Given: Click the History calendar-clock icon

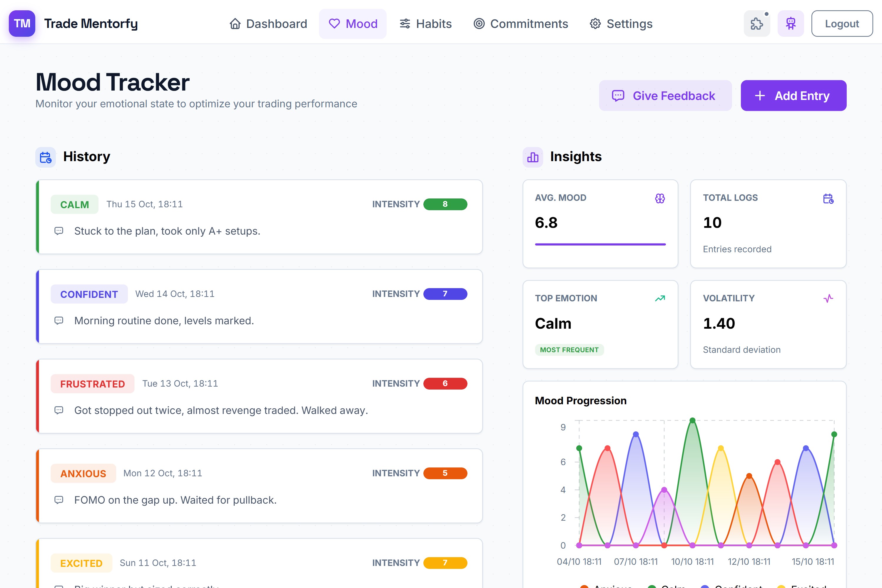Looking at the screenshot, I should (46, 157).
